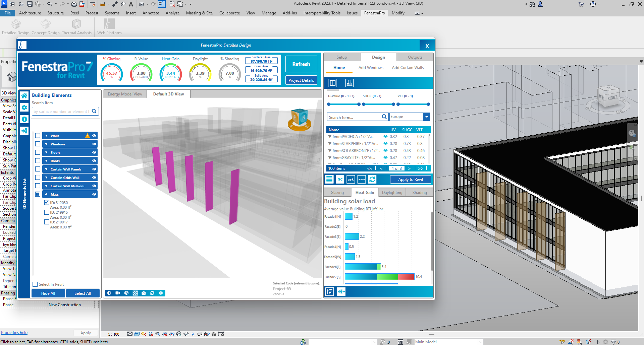This screenshot has width=644, height=345.
Task: Open the info icon in FenestraPro sidebar
Action: coord(24,119)
